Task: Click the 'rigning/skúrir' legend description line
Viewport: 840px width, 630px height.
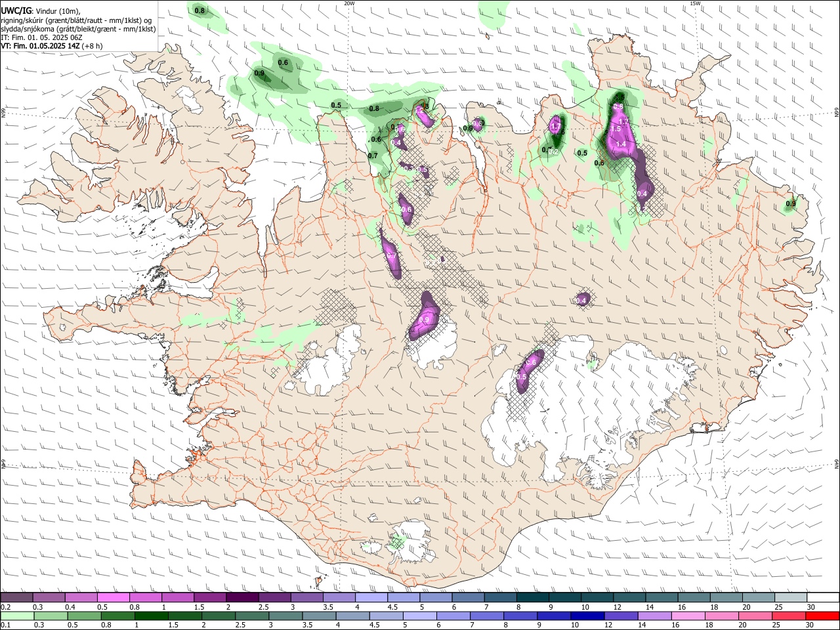Action: coord(76,20)
